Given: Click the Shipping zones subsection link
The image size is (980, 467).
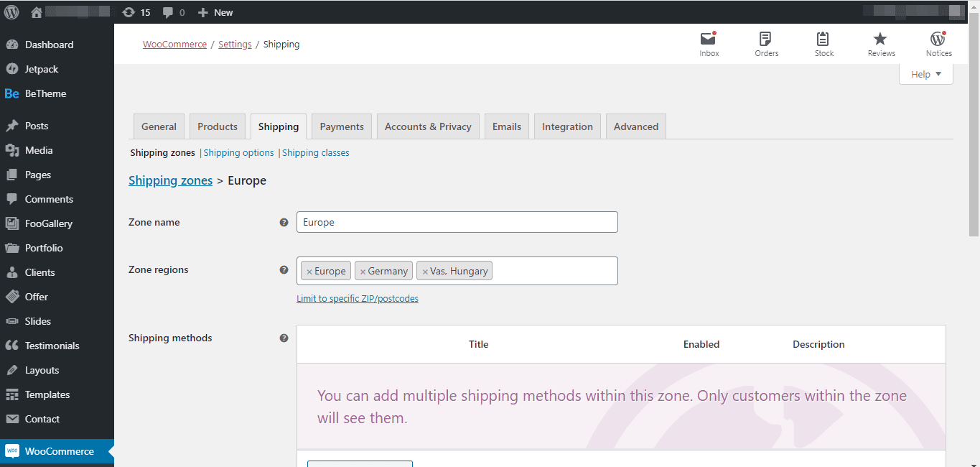Looking at the screenshot, I should (x=162, y=153).
